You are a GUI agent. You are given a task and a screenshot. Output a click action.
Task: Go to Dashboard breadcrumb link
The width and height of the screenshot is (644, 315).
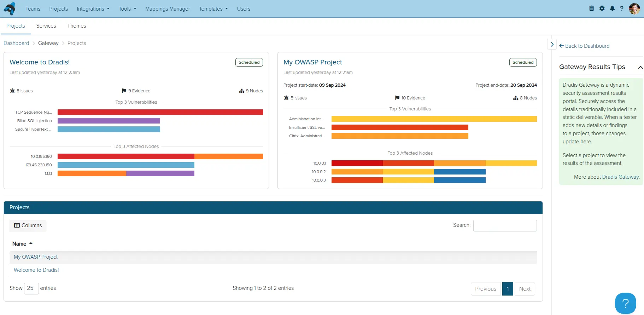pos(16,43)
